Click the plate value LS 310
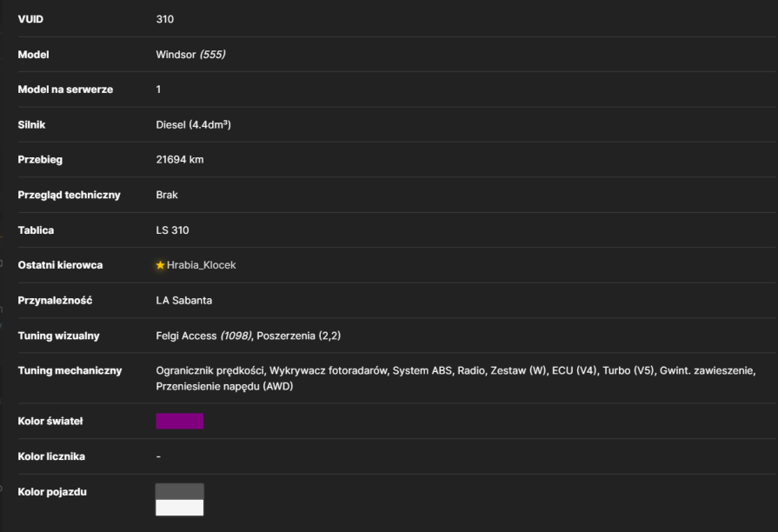 pyautogui.click(x=172, y=230)
